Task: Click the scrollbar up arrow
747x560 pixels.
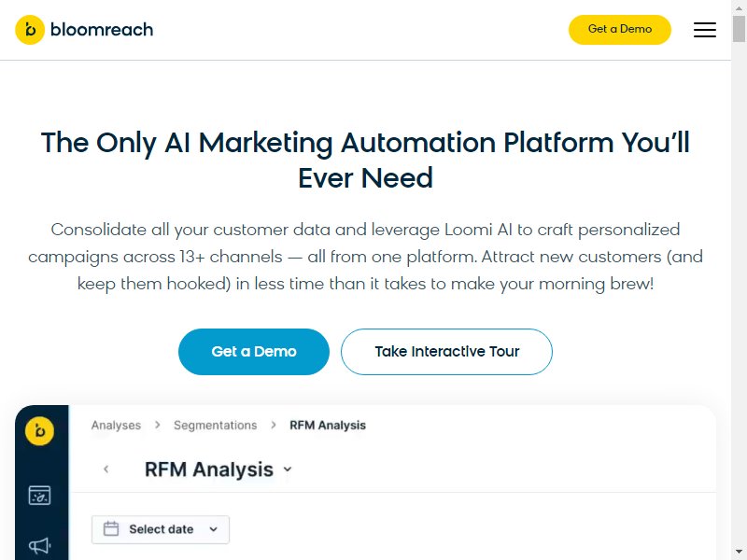Action: click(739, 7)
